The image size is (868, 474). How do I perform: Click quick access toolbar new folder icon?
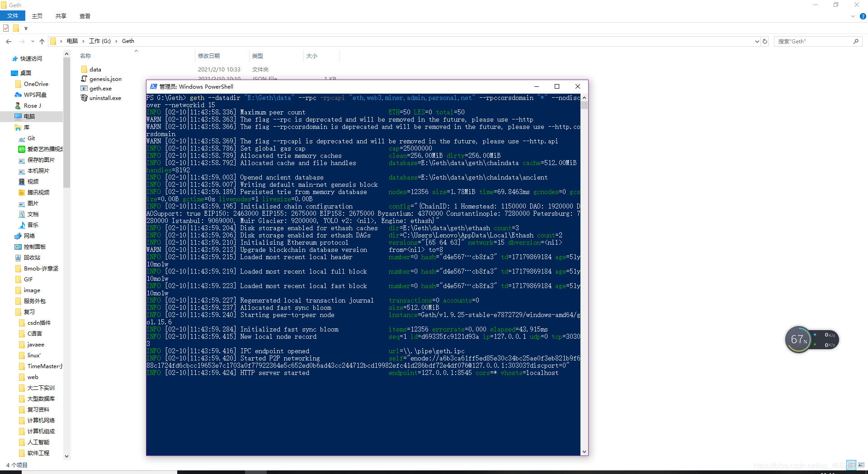(16, 28)
